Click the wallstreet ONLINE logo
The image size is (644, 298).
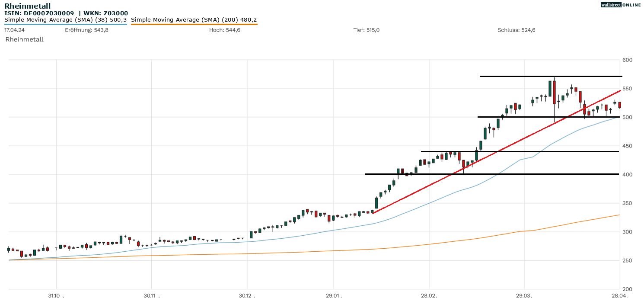621,5
